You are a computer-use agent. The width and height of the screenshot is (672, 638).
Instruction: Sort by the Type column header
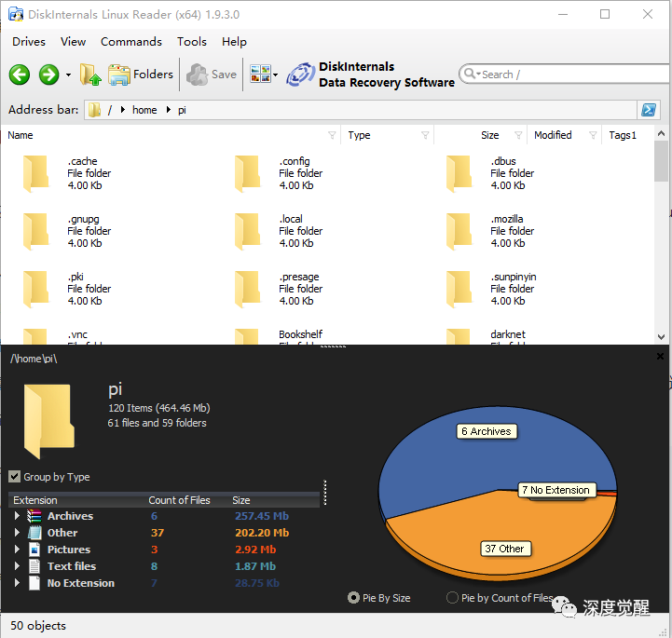point(359,135)
